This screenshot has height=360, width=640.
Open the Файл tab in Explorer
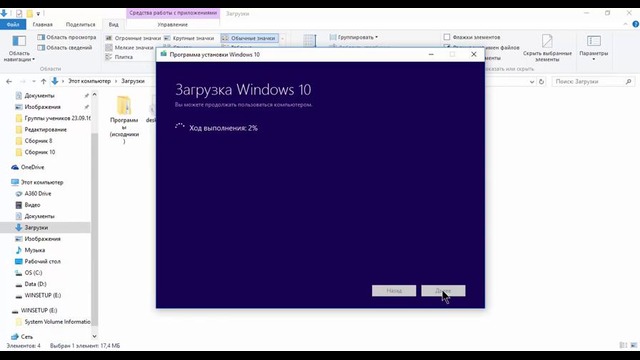[x=13, y=24]
